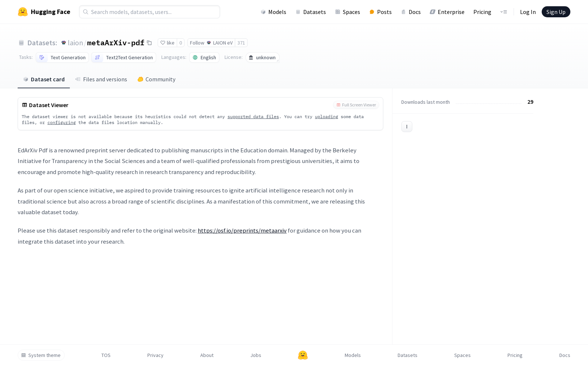Viewport: 588px width, 368px height.
Task: Go to Models in top navigation
Action: coord(273,12)
